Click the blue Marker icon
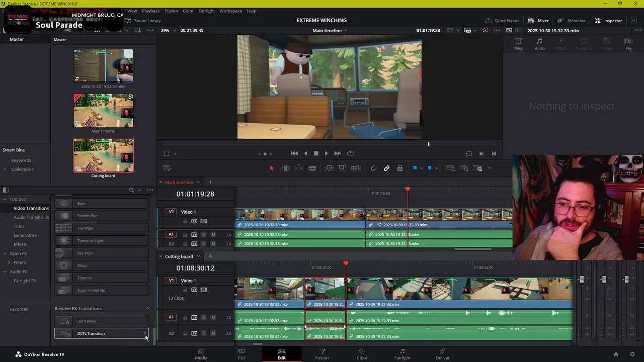The width and height of the screenshot is (644, 362). pos(429,168)
